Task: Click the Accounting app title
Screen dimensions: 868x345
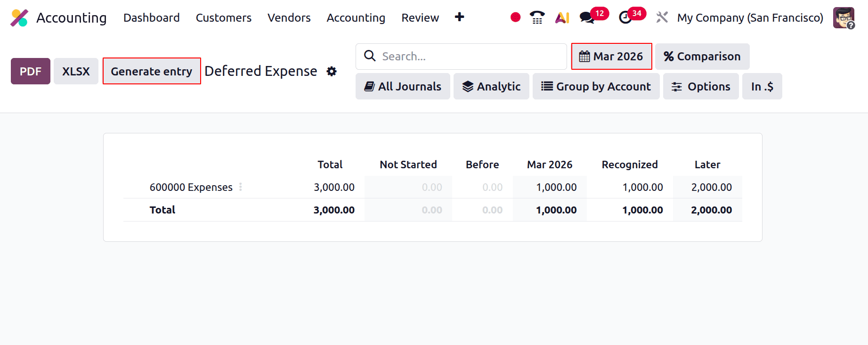Action: (72, 18)
